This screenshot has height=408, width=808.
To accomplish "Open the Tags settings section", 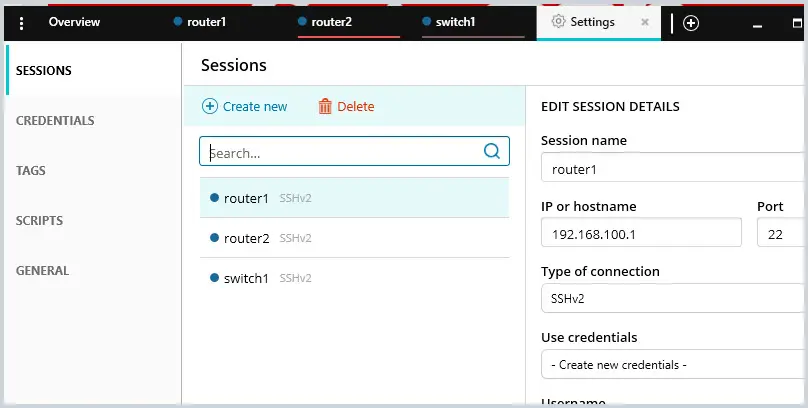I will pos(30,171).
